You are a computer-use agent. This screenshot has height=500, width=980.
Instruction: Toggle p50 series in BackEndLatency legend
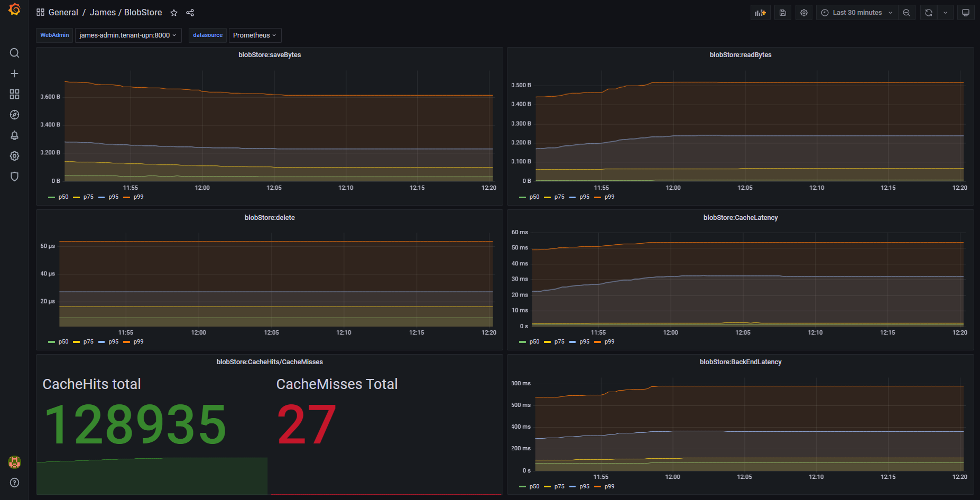(x=534, y=487)
